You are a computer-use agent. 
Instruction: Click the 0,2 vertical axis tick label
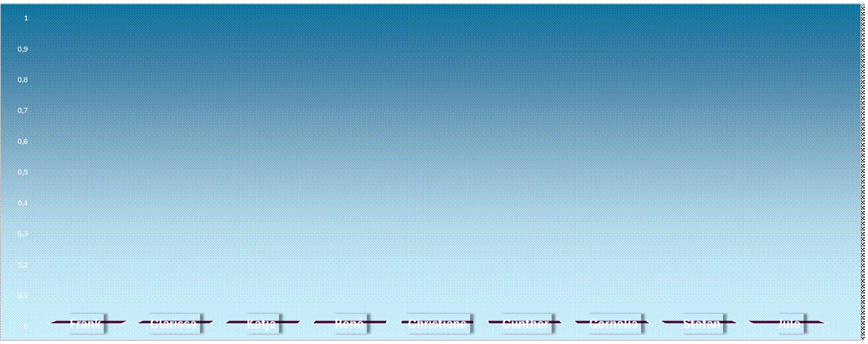coord(23,265)
